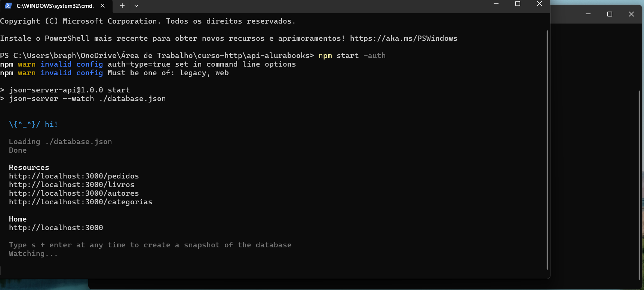Image resolution: width=644 pixels, height=290 pixels.
Task: Open the https://aka.ms/PSWindows link
Action: click(404, 38)
